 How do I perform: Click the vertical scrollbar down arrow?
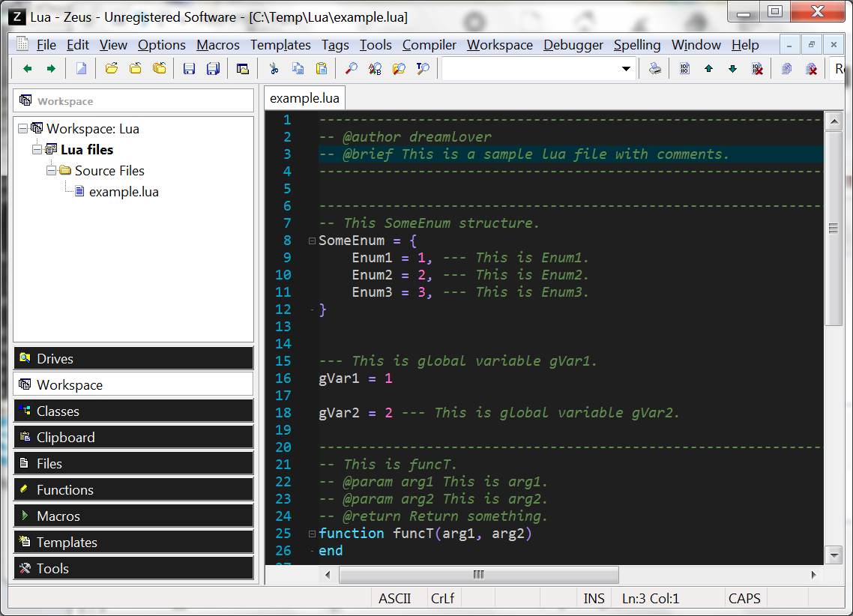tap(834, 555)
